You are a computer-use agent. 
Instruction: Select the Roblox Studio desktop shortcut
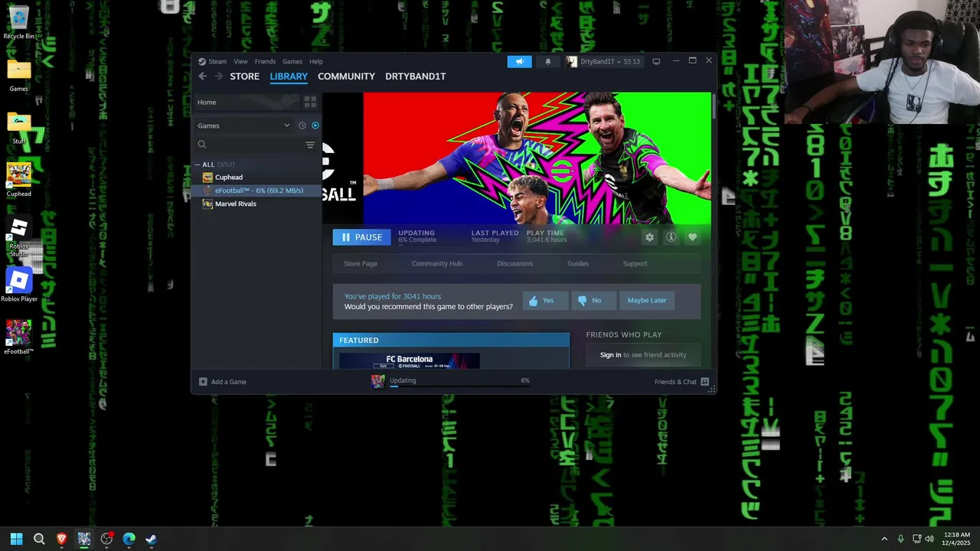18,237
